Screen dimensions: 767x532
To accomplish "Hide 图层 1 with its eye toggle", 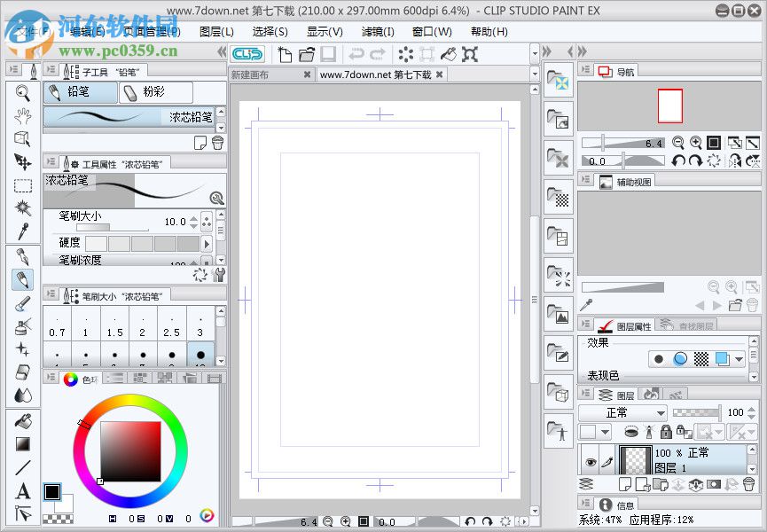I will 591,462.
